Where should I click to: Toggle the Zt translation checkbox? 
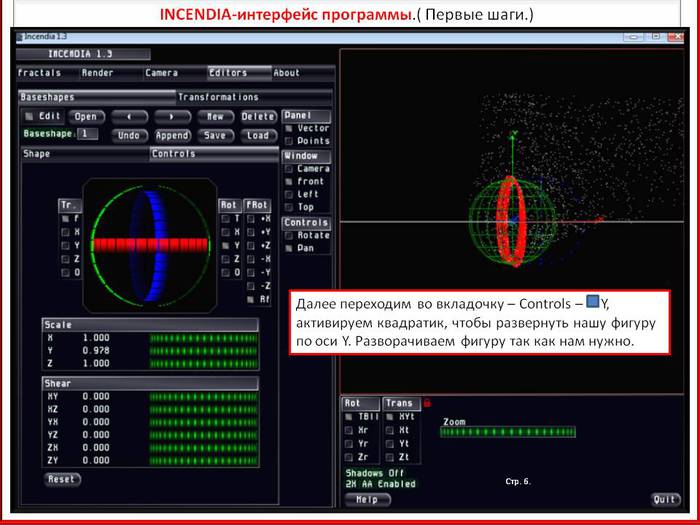coord(390,457)
